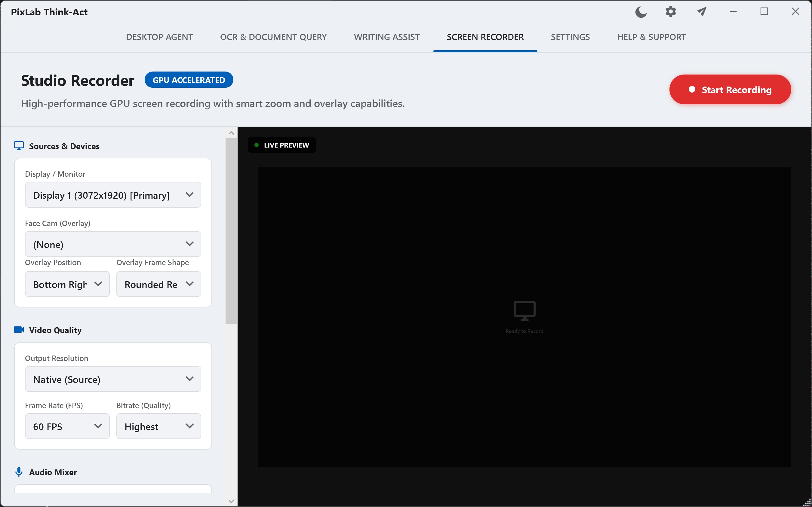Go to Writing Assist tab
The width and height of the screenshot is (812, 507).
386,37
